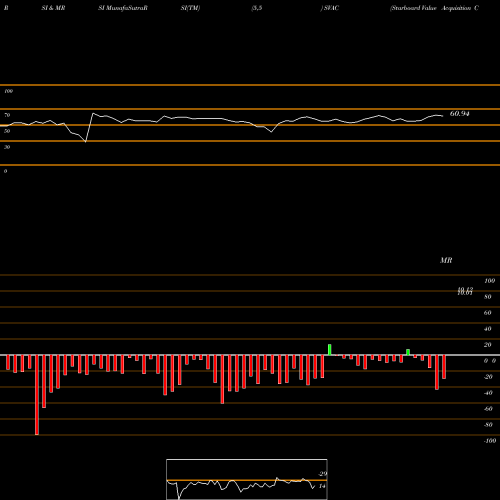Click the MR axis label 100 on right

click(489, 281)
